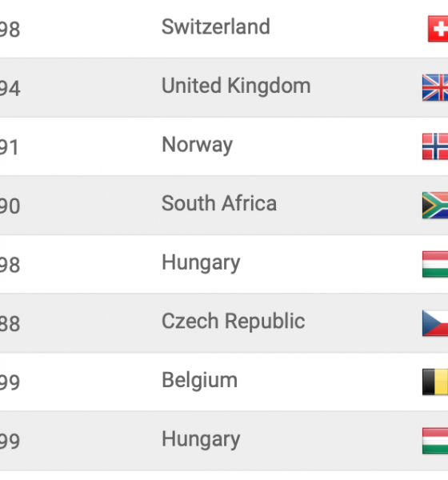Click the South Africa flag icon

coord(435,205)
